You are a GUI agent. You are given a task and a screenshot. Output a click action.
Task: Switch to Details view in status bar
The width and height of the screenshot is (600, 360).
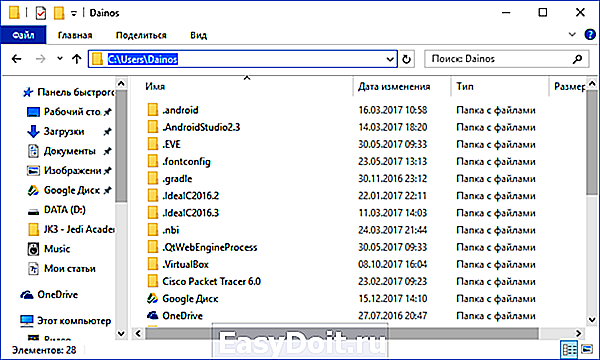(x=569, y=349)
